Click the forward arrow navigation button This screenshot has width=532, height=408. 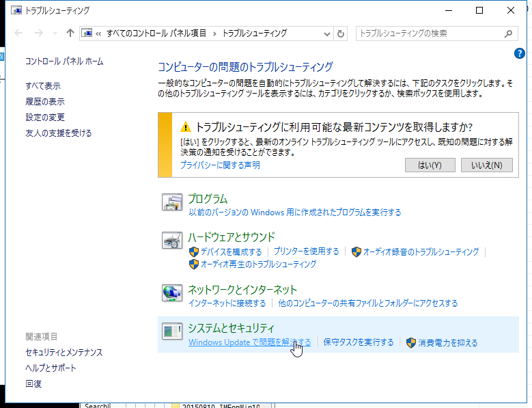click(39, 33)
